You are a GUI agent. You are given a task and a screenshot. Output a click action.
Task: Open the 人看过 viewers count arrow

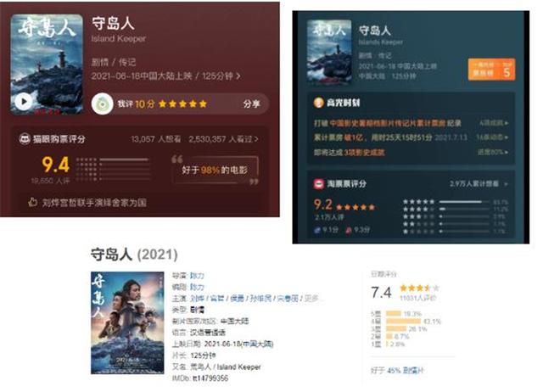tap(256, 139)
